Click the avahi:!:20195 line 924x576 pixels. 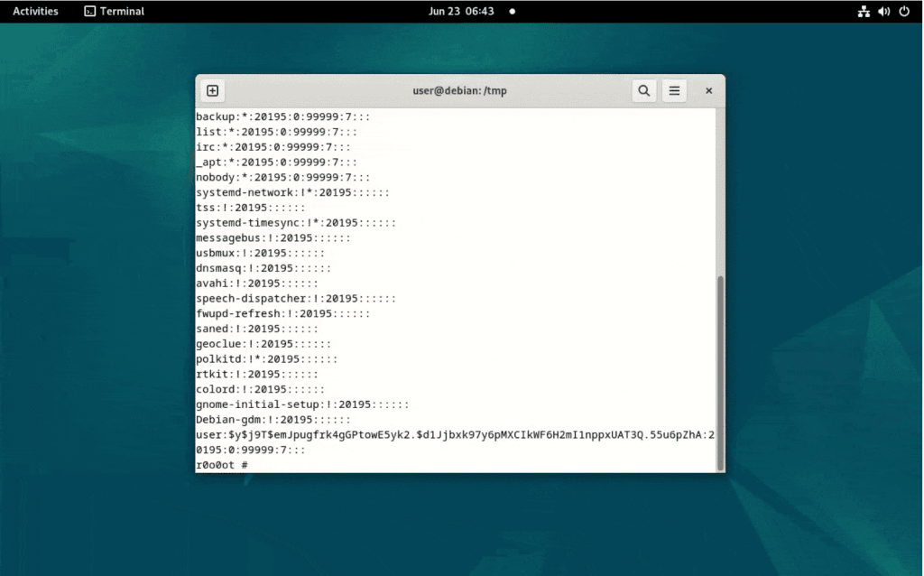[x=257, y=283]
